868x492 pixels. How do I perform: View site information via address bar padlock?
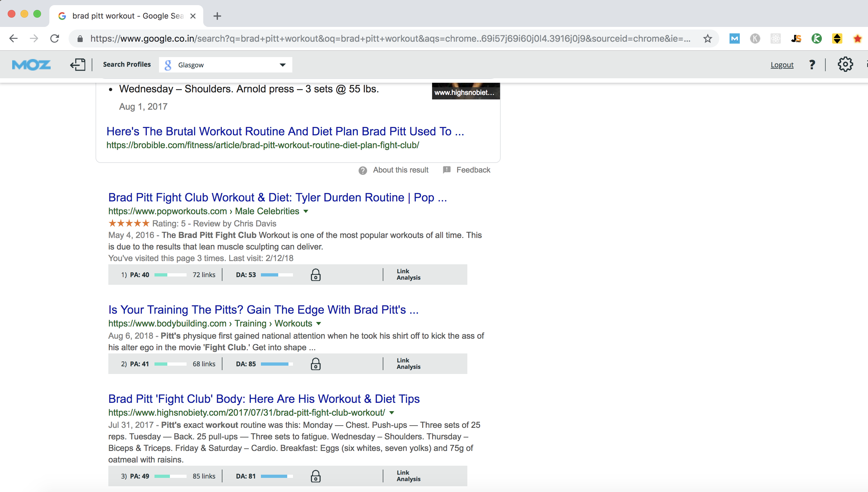pos(80,38)
